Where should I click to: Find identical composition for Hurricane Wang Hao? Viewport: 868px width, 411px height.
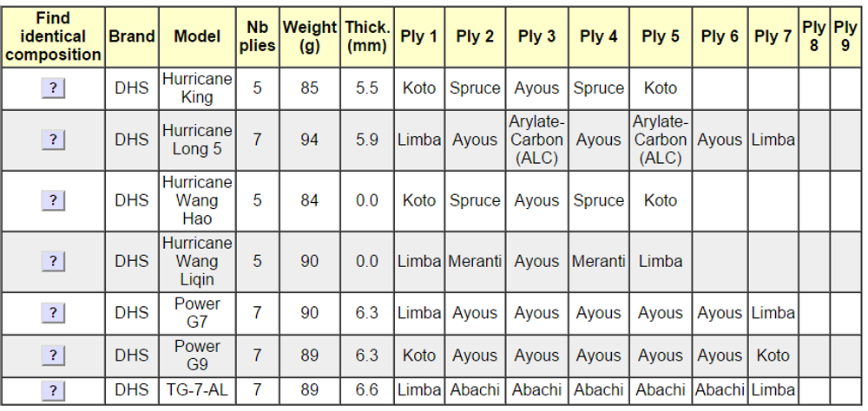pyautogui.click(x=53, y=201)
